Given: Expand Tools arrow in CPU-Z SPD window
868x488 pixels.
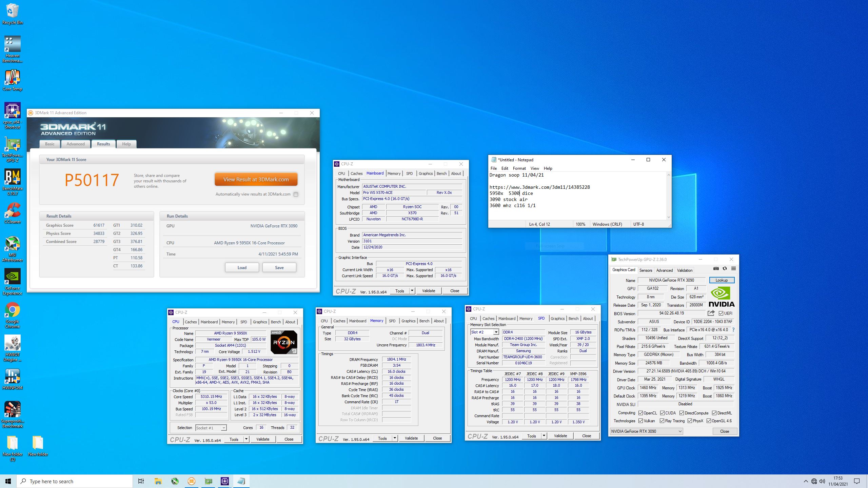Looking at the screenshot, I should pyautogui.click(x=544, y=436).
